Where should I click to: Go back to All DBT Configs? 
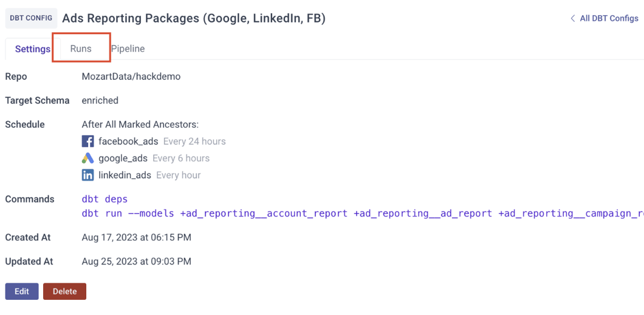[605, 18]
